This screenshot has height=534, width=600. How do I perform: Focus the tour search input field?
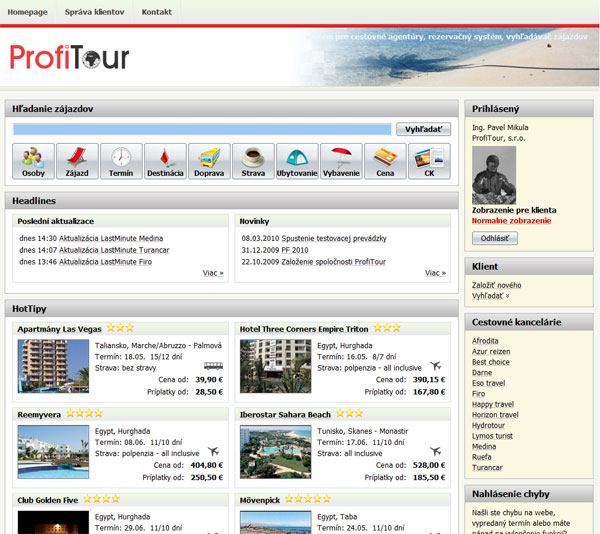click(x=202, y=129)
